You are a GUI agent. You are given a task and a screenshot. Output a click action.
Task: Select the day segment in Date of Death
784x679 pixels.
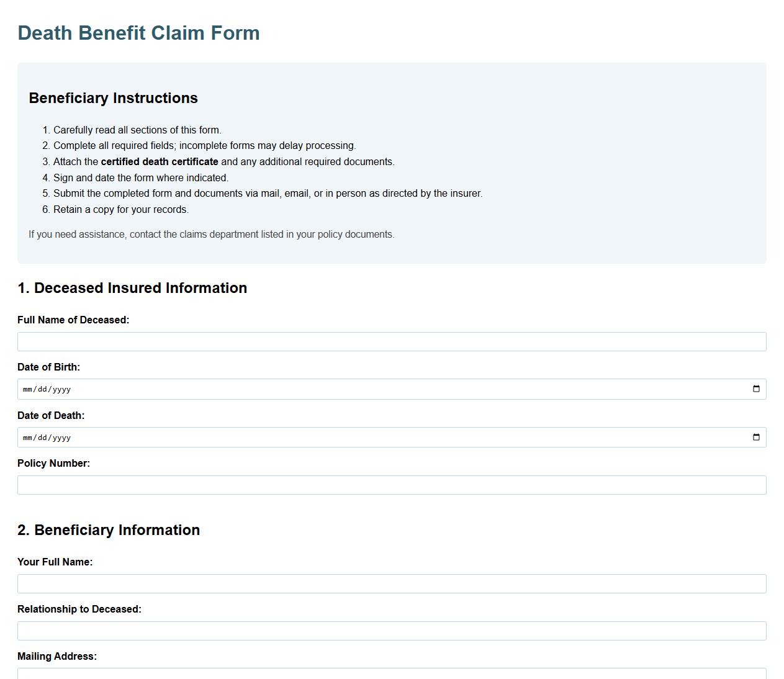(42, 437)
